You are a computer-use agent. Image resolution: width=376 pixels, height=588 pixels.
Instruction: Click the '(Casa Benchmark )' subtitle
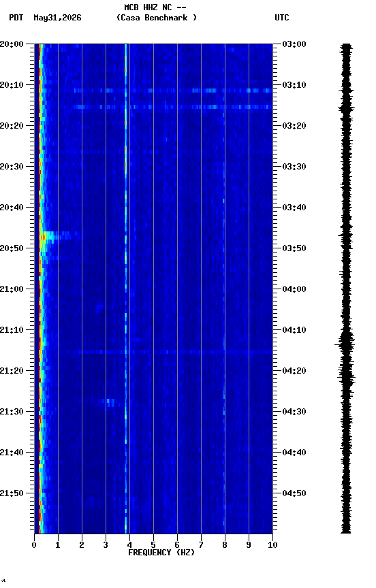click(x=157, y=18)
